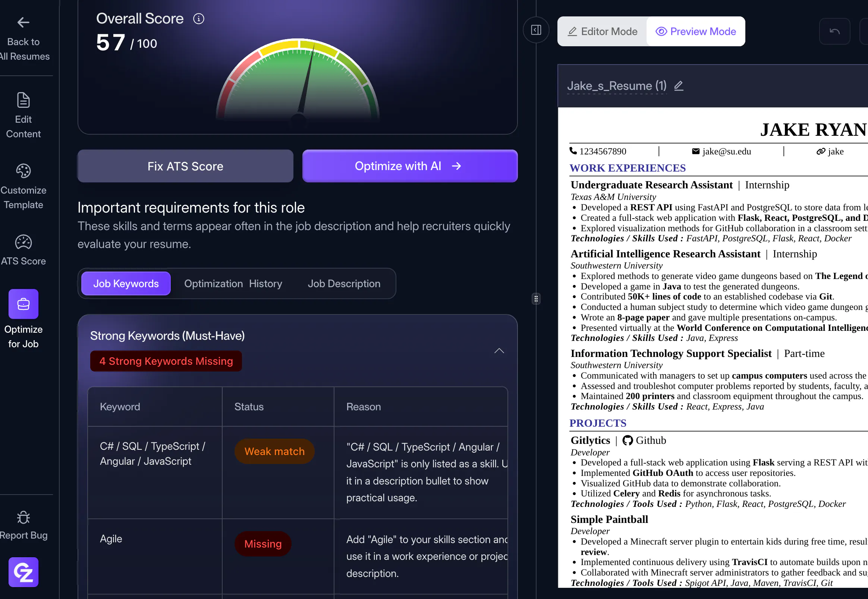Viewport: 868px width, 599px height.
Task: Click Artificial Intelligence Research Assistant title
Action: [666, 254]
